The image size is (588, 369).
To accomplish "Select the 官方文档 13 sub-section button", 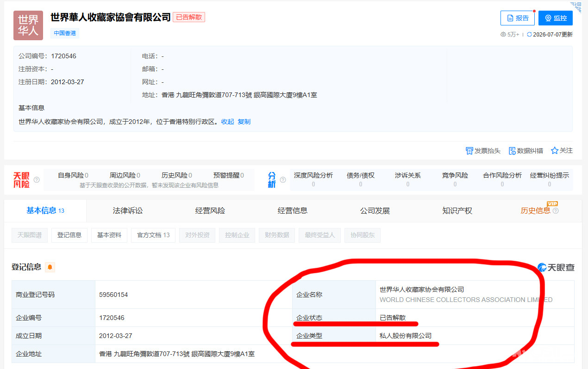I will coord(153,235).
